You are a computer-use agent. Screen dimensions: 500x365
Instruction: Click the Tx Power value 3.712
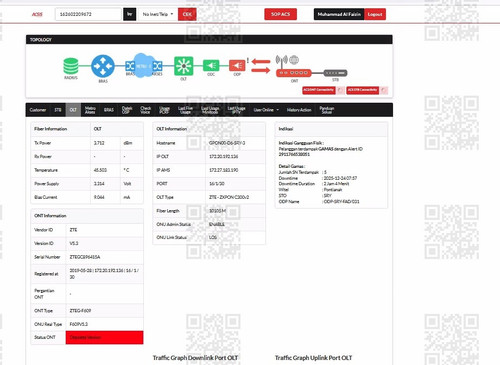99,143
